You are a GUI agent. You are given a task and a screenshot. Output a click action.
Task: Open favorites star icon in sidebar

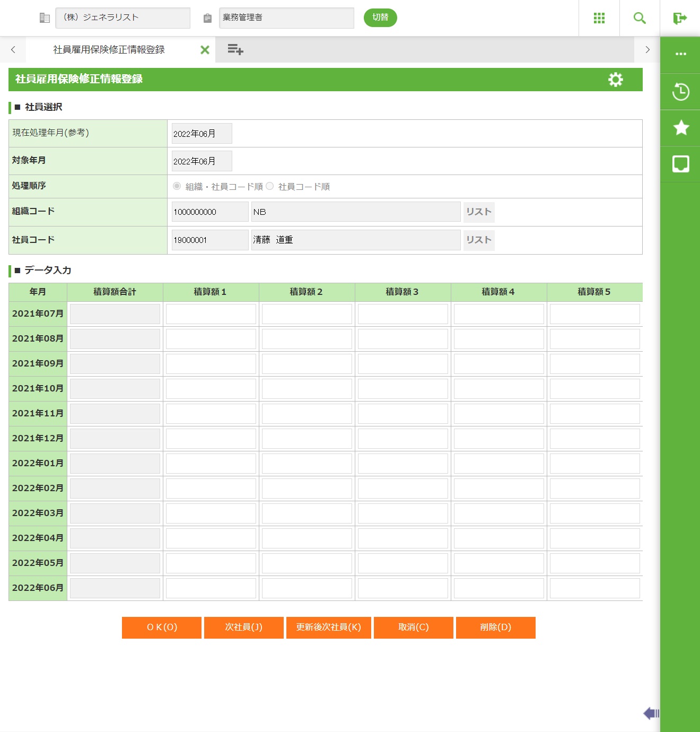pyautogui.click(x=680, y=128)
